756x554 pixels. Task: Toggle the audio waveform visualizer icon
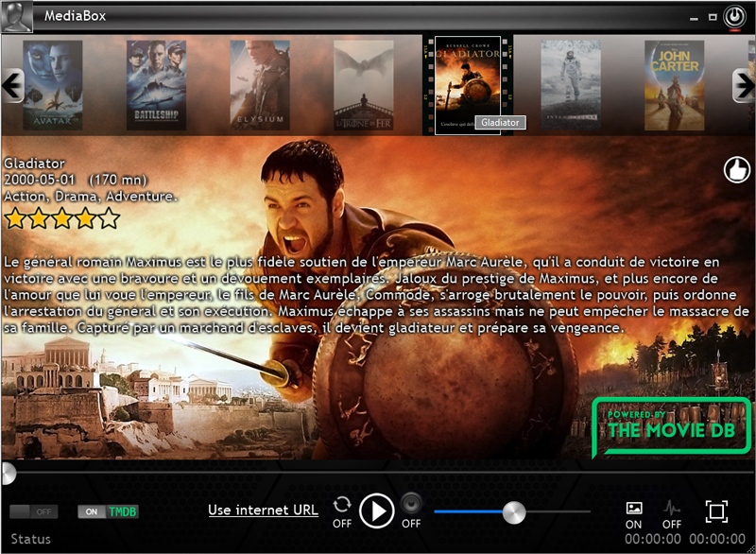(672, 508)
